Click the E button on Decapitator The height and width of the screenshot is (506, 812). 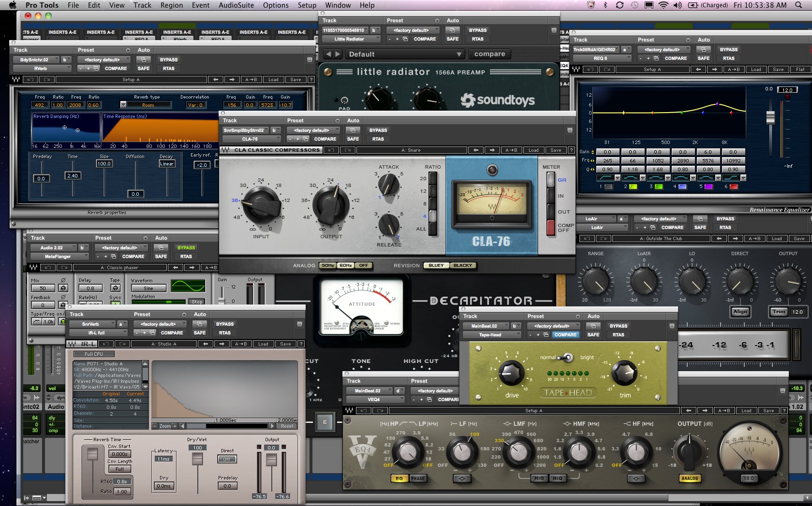pyautogui.click(x=325, y=422)
